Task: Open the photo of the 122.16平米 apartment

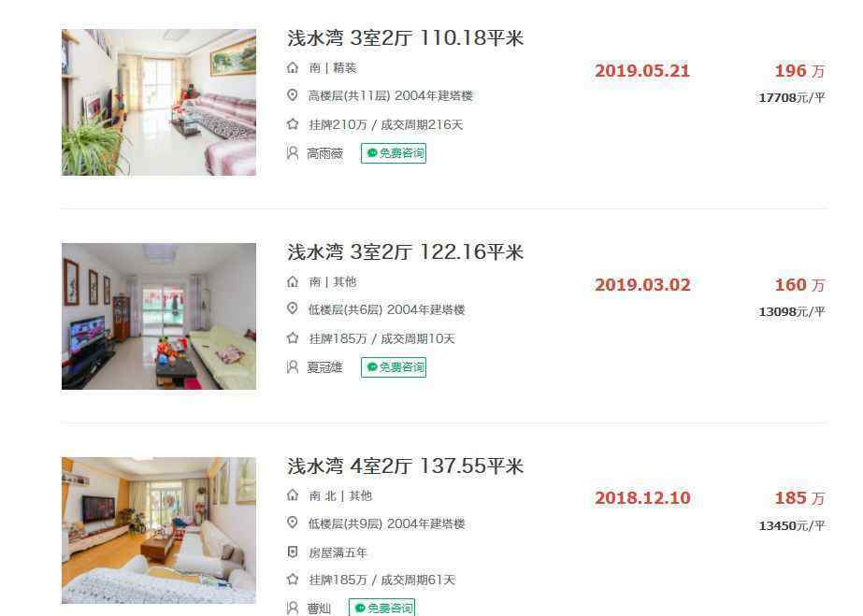Action: click(159, 316)
